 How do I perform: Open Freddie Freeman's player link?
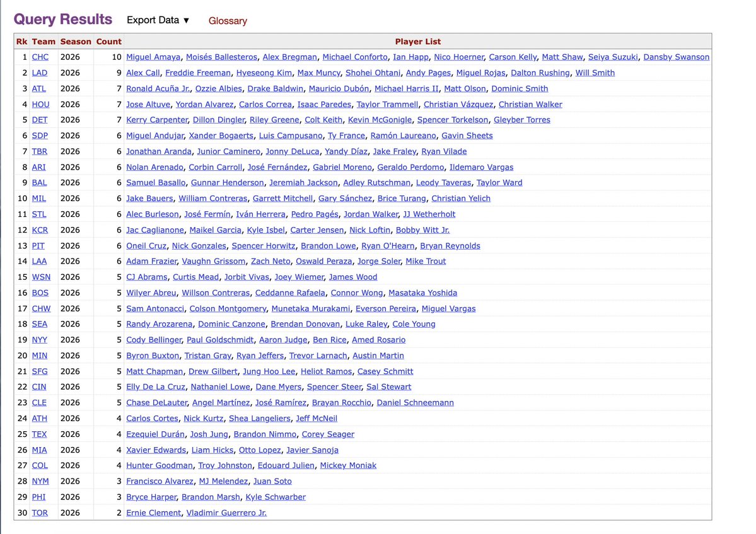[x=198, y=73]
